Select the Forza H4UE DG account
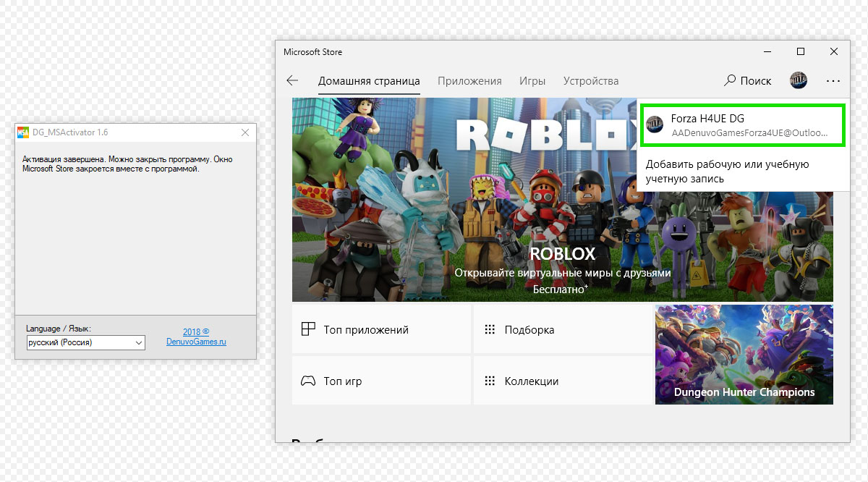The height and width of the screenshot is (482, 868). (741, 126)
